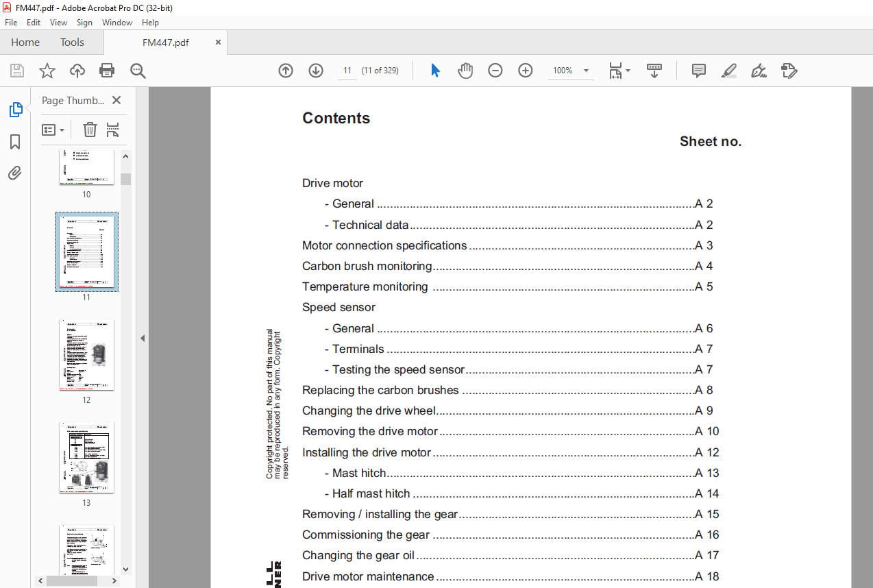
Task: Click Carbon brush monitoring entry
Action: click(508, 266)
